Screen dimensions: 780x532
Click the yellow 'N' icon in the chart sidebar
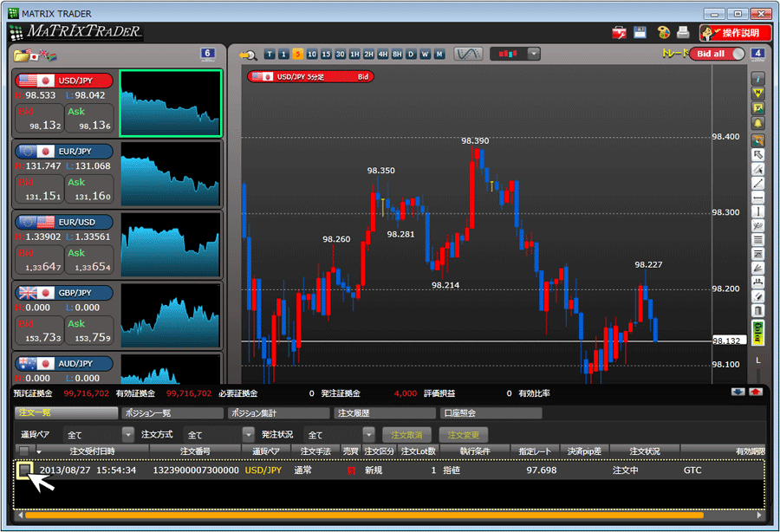click(757, 93)
